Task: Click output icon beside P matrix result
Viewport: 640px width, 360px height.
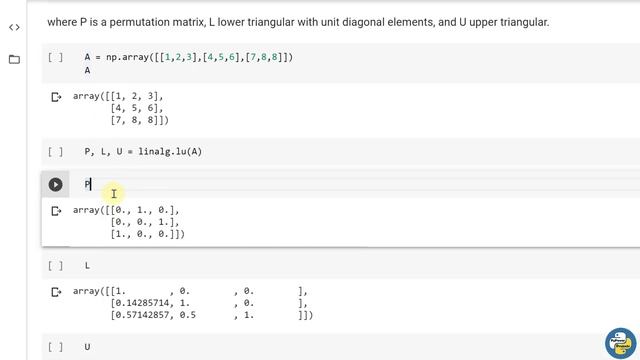Action: tap(56, 211)
